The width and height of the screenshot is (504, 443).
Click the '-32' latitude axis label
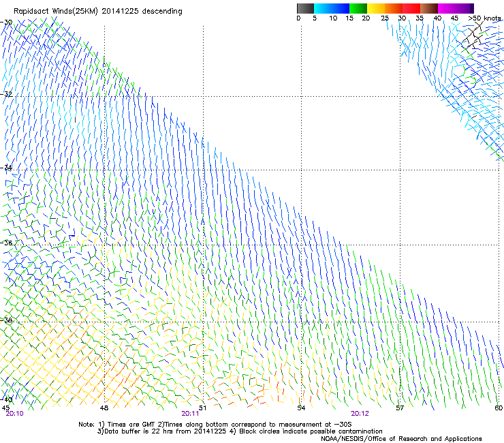tap(6, 94)
